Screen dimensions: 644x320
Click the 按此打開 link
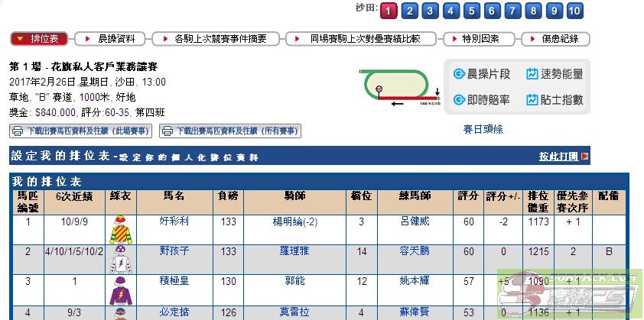tap(562, 157)
